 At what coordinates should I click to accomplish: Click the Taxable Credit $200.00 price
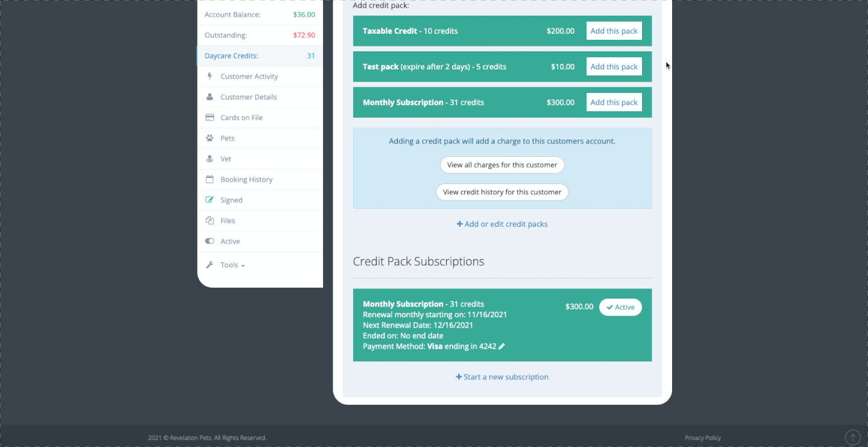click(x=561, y=31)
